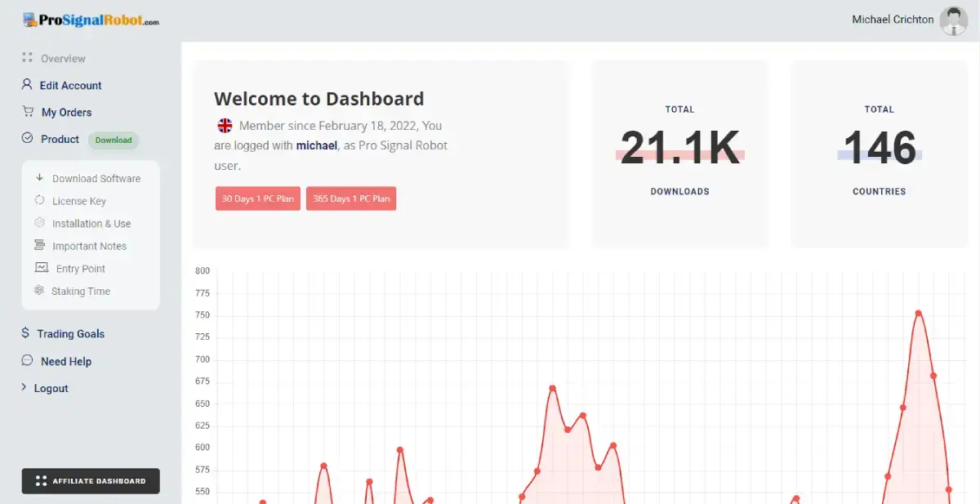
Task: Click the ProSignalRobot.com logo
Action: (91, 20)
